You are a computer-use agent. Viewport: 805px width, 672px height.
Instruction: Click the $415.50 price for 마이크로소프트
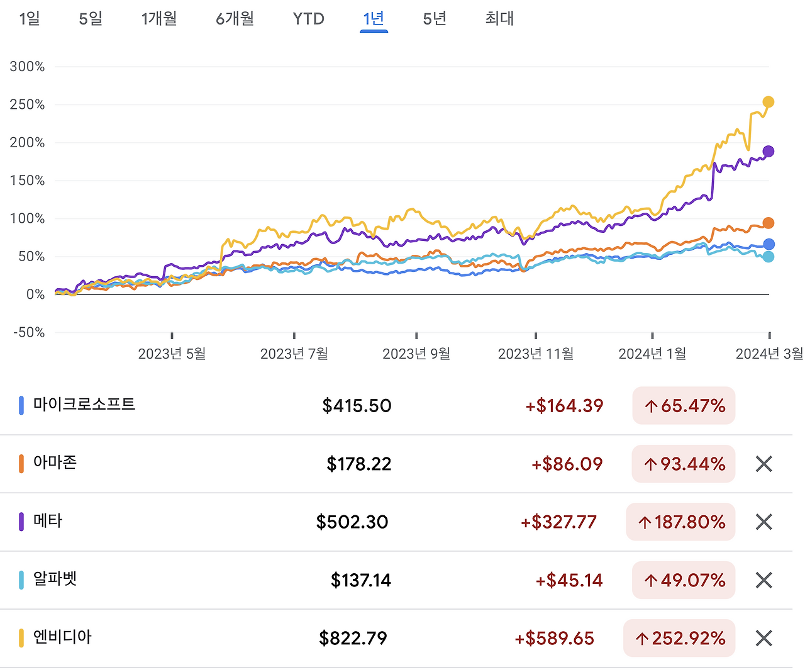coord(357,406)
